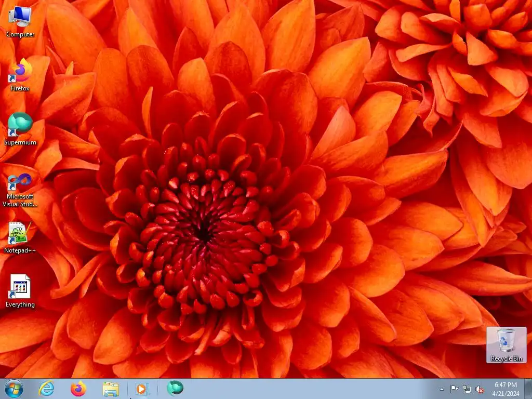Image resolution: width=532 pixels, height=399 pixels.
Task: Click the "Recycle Bin" label text
Action: click(x=506, y=358)
